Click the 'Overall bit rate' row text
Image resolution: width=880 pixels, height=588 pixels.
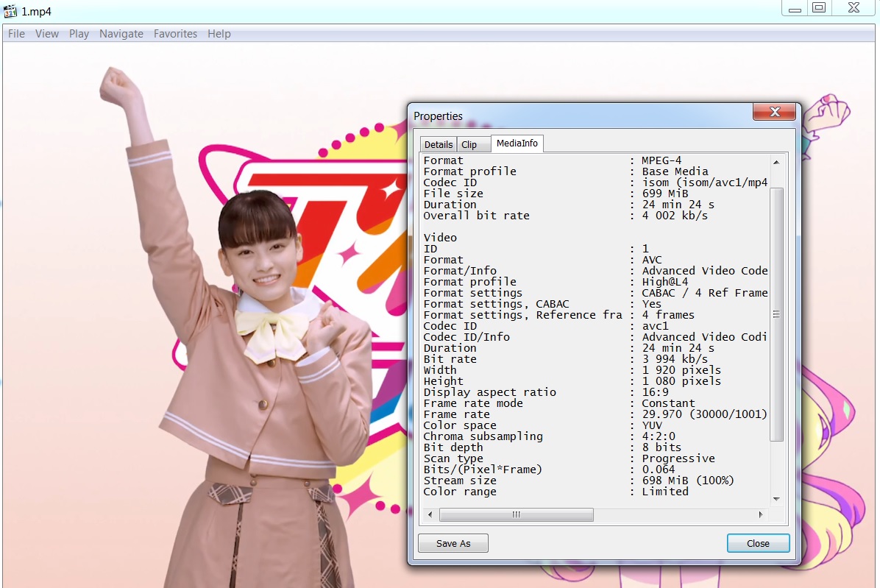coord(477,216)
